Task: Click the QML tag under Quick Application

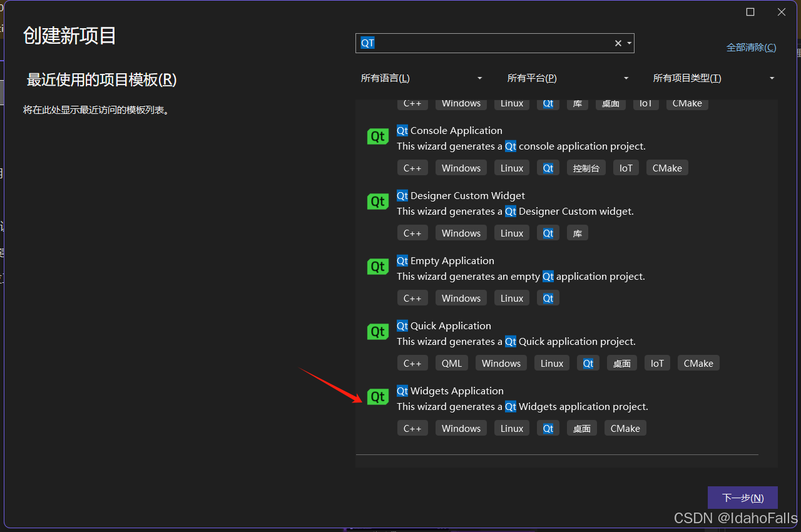Action: (452, 363)
